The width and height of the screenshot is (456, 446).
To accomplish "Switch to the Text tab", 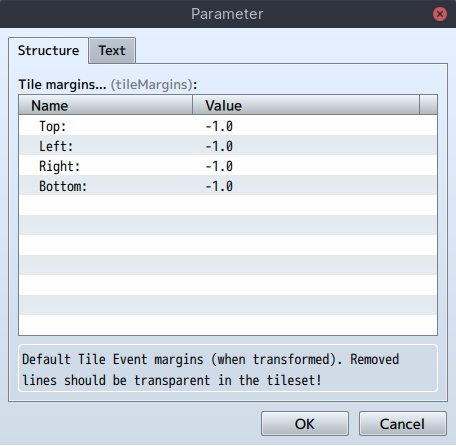I will click(x=112, y=51).
